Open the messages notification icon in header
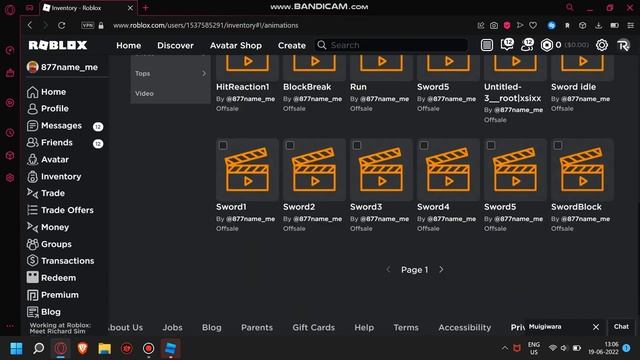 pyautogui.click(x=507, y=44)
